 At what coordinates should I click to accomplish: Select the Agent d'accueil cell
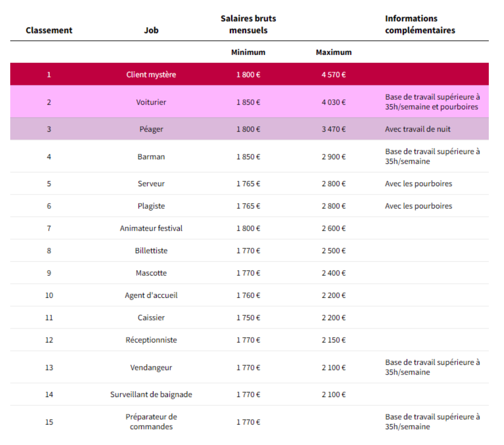[x=151, y=296]
